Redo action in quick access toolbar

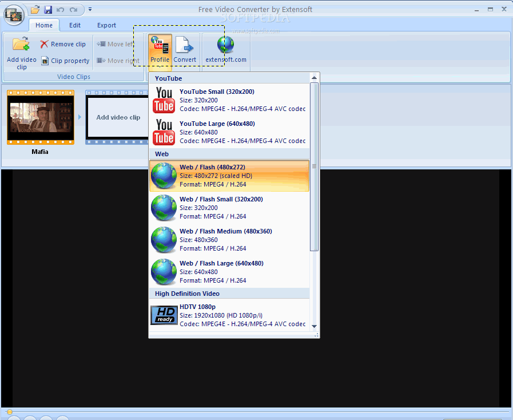[73, 10]
